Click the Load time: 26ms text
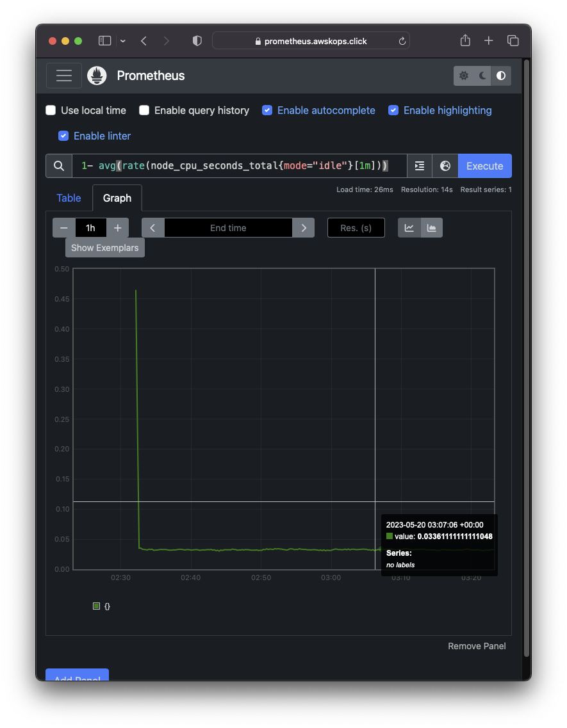This screenshot has height=728, width=567. [x=365, y=190]
